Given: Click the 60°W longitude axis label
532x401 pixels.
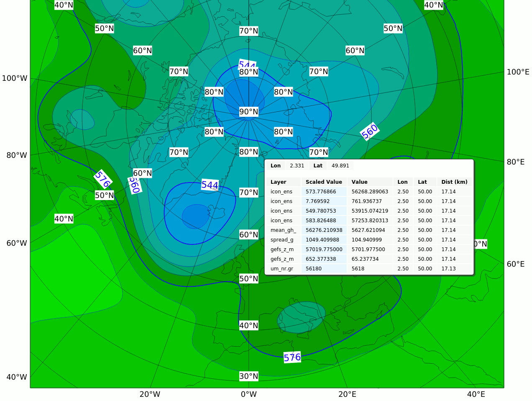Looking at the screenshot, I should (17, 243).
